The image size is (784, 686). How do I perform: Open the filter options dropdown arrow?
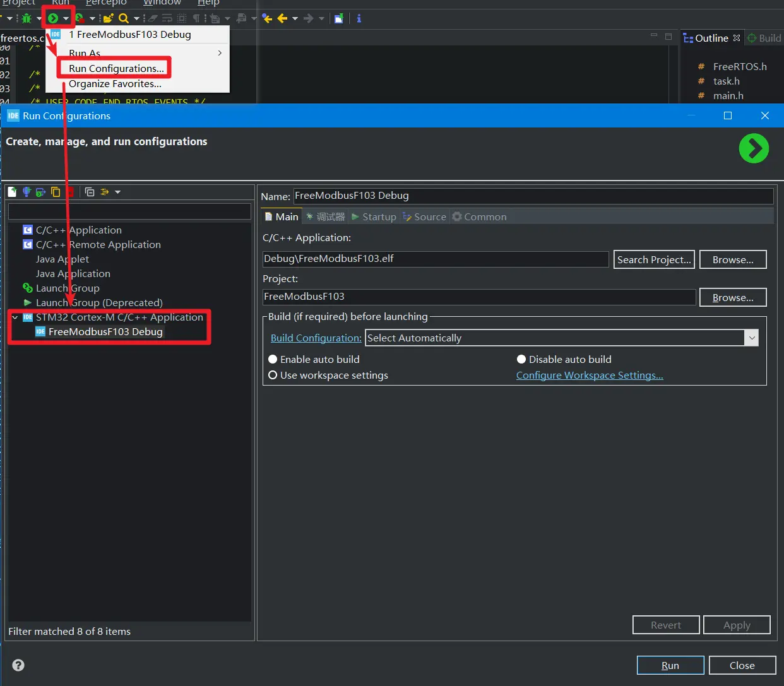[x=117, y=192]
